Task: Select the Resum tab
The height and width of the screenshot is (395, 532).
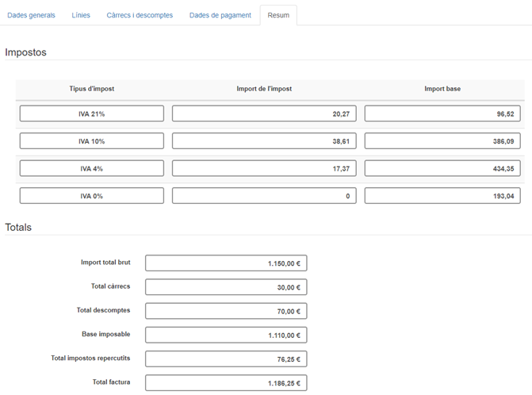Action: [278, 15]
